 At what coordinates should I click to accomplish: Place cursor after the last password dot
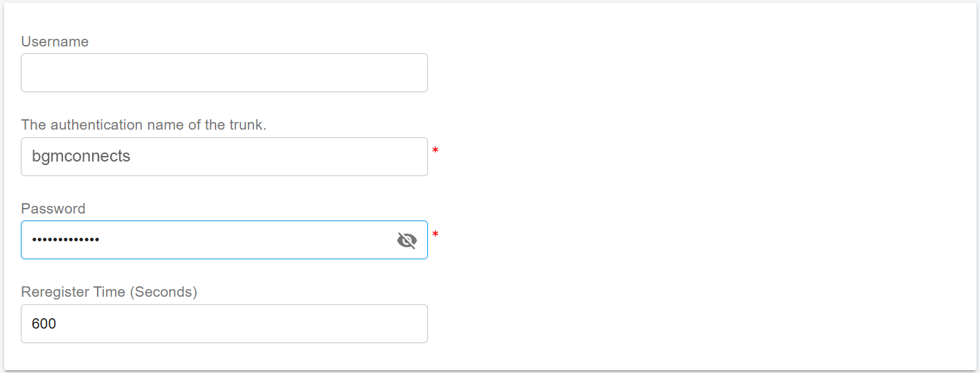100,240
